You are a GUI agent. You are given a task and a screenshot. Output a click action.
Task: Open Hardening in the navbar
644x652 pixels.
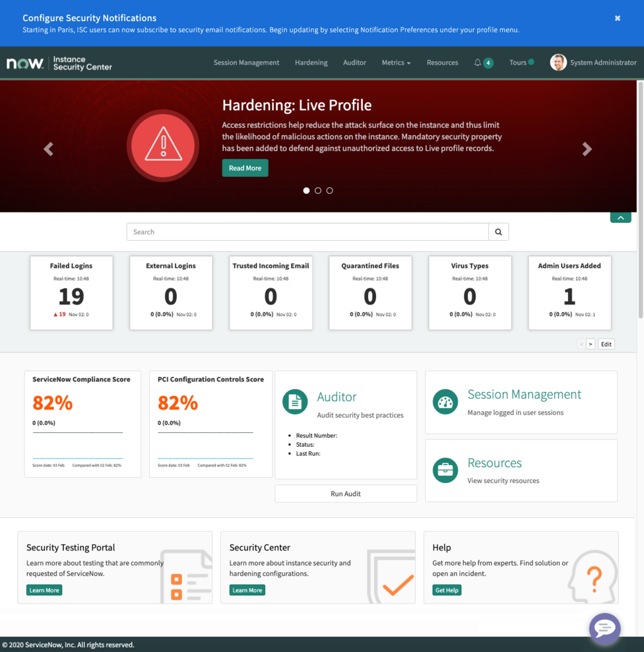click(x=311, y=63)
